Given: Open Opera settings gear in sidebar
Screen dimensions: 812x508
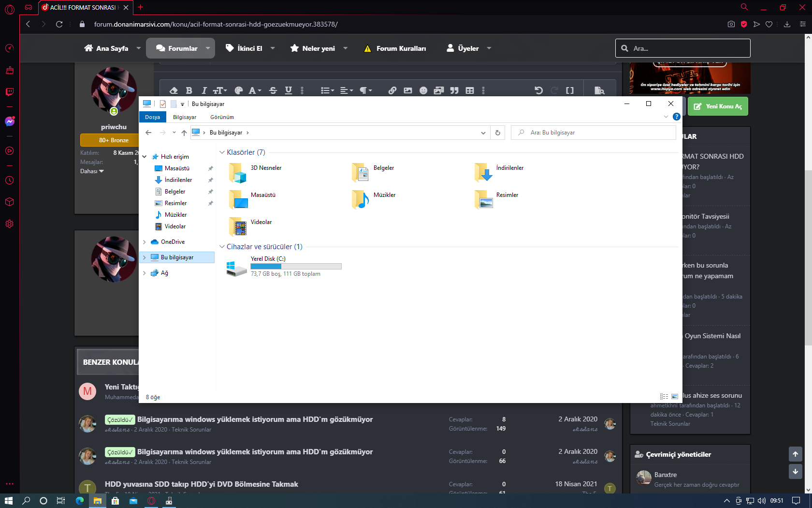Looking at the screenshot, I should pyautogui.click(x=10, y=224).
